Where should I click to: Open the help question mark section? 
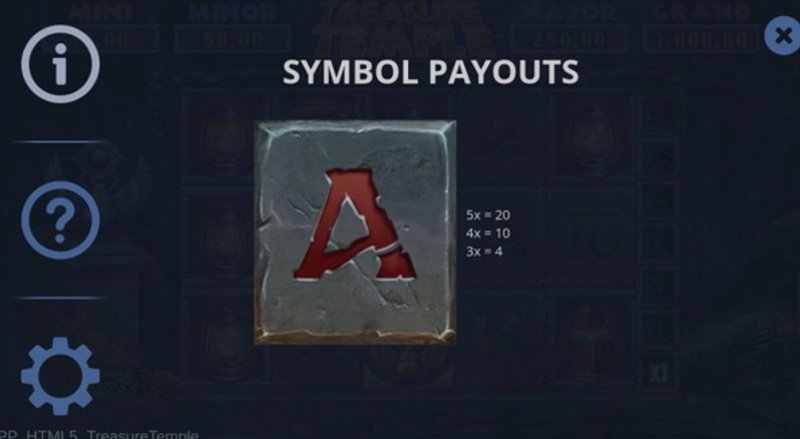tap(60, 220)
